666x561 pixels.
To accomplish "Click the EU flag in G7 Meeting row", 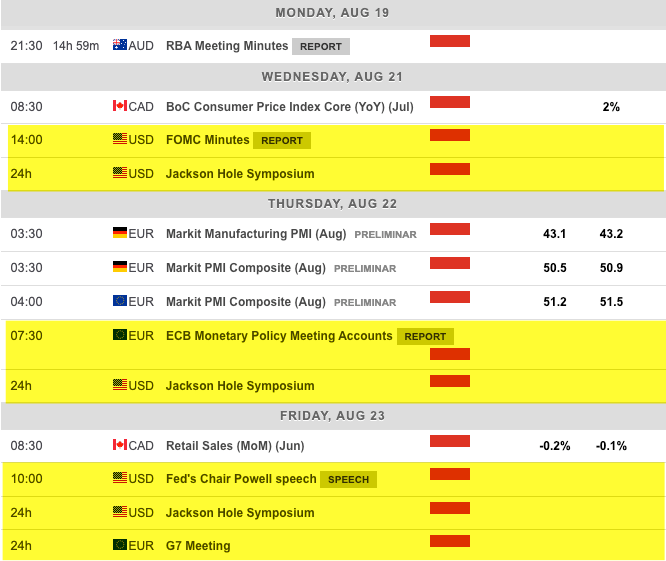I will (x=120, y=546).
